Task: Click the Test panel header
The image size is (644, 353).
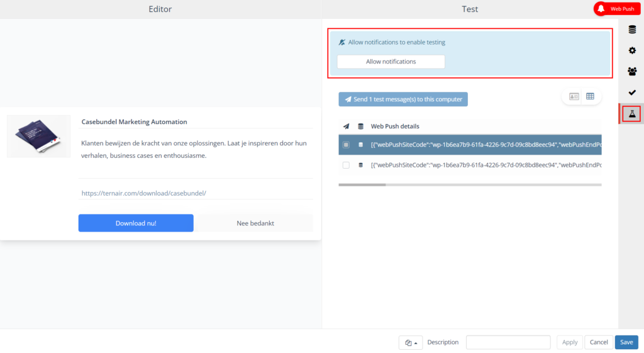Action: [x=470, y=9]
